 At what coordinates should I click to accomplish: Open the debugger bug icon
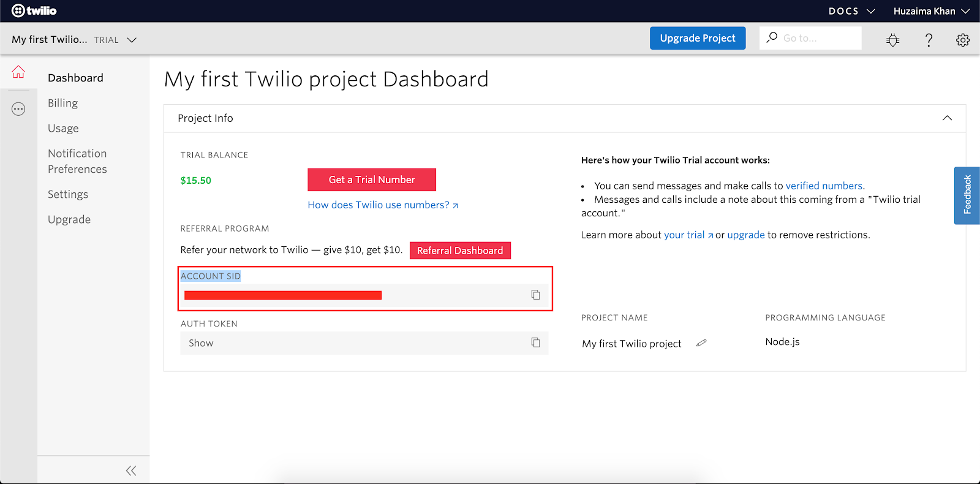(x=893, y=40)
